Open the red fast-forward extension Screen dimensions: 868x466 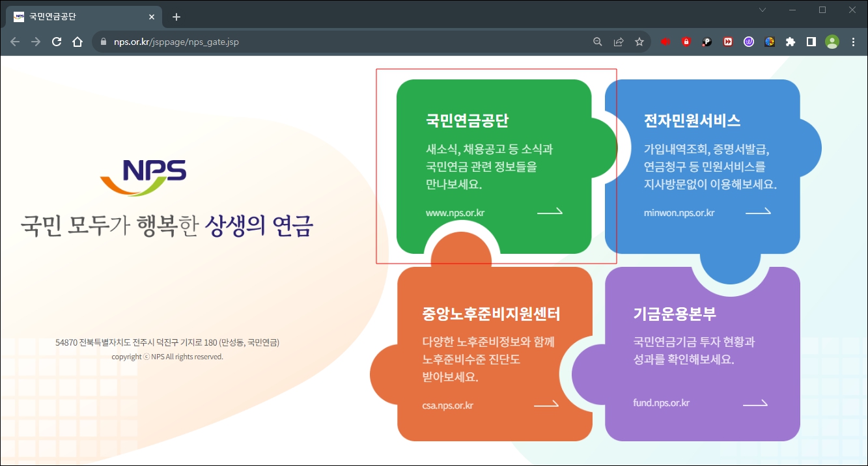point(728,42)
